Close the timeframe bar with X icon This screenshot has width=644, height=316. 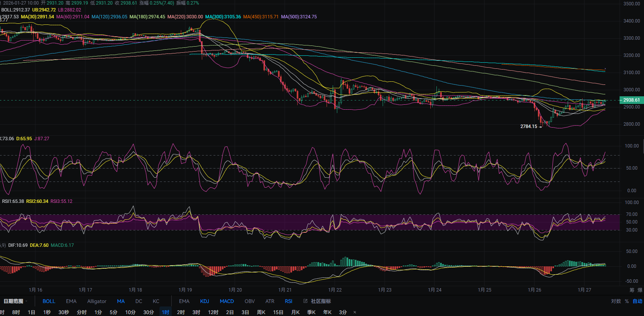pos(355,312)
